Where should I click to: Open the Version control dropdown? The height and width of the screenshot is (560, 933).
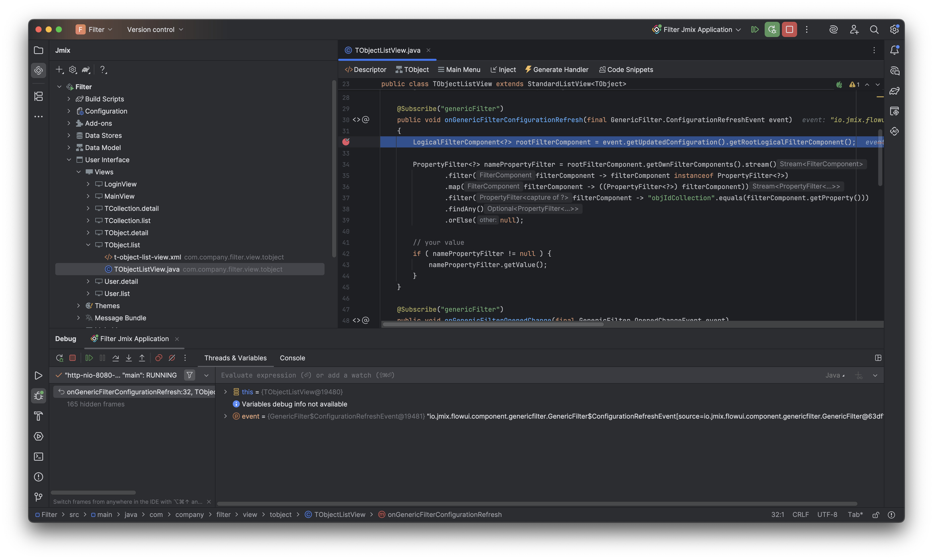pyautogui.click(x=155, y=29)
